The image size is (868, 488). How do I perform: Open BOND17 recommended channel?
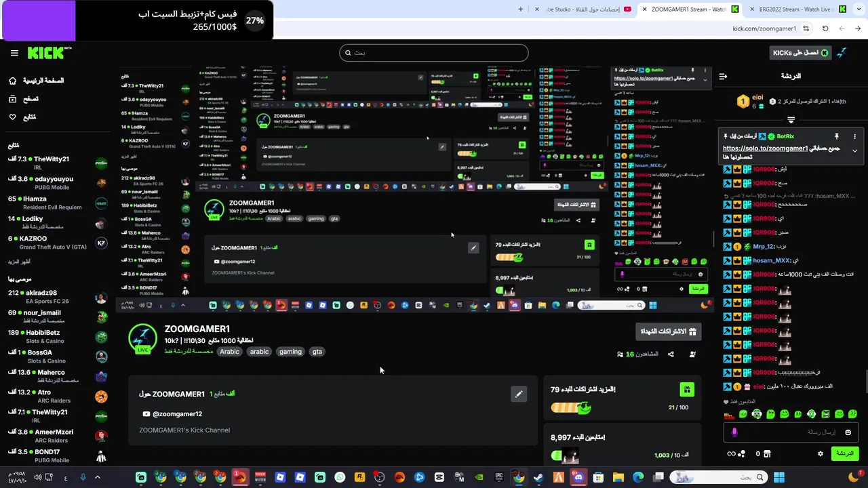57,455
